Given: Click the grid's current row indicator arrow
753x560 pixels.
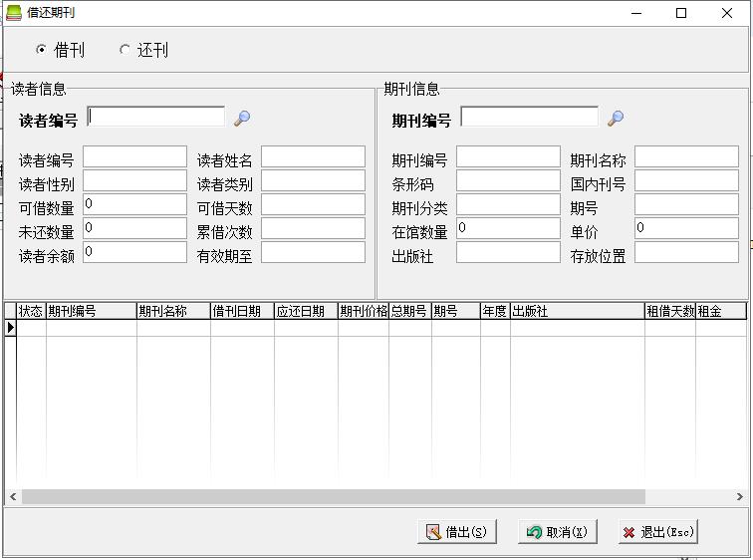Looking at the screenshot, I should [11, 328].
